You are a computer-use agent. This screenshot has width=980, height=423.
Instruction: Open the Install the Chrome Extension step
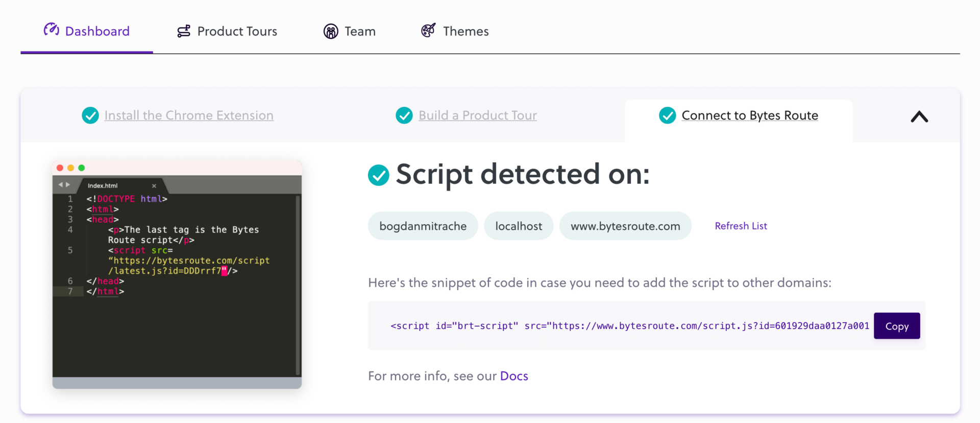[x=189, y=115]
